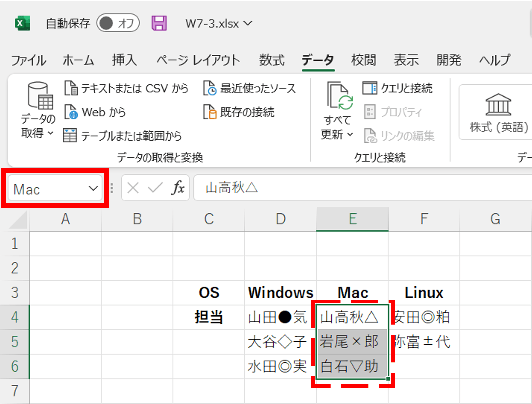532x404 pixels.
Task: Save the workbook with the disk icon
Action: click(x=159, y=23)
